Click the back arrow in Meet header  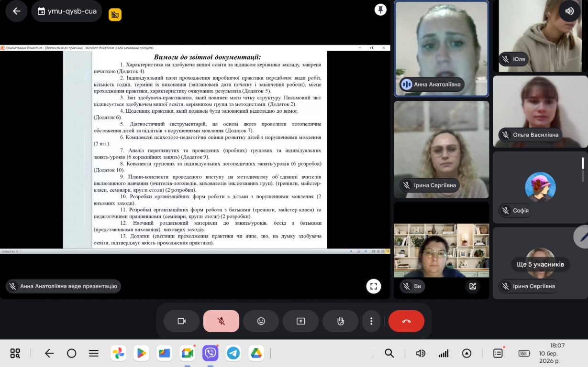coord(16,11)
